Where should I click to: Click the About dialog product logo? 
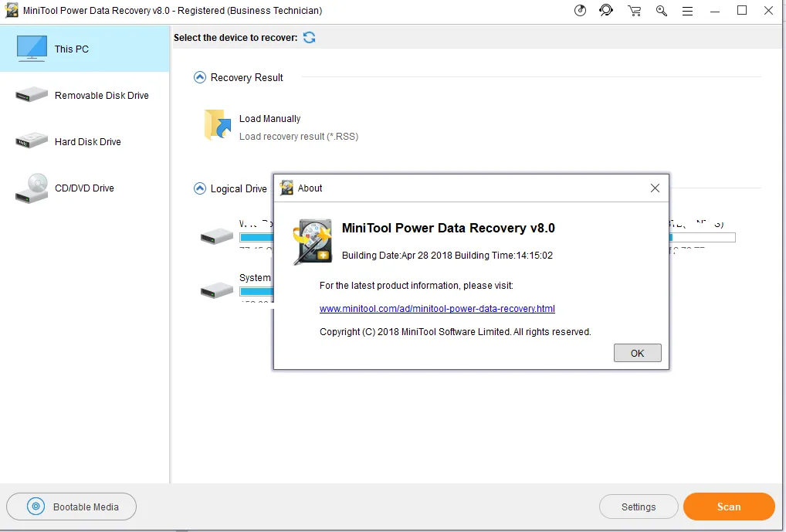(313, 241)
